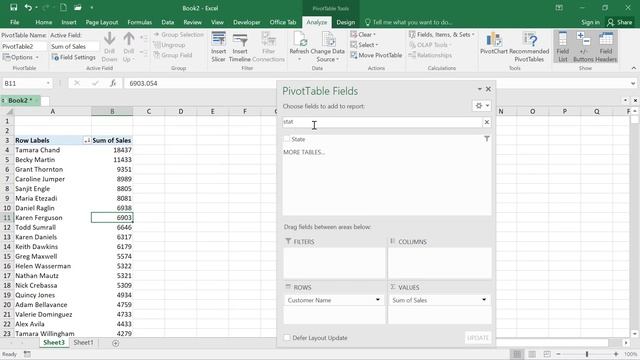Viewport: 640px width, 360px height.
Task: Switch to the Design tab
Action: 346,22
